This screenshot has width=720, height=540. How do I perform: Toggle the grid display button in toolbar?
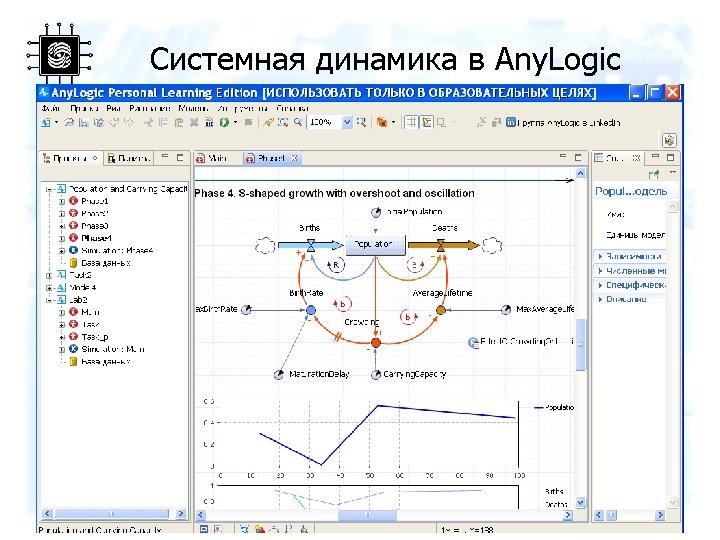(411, 122)
